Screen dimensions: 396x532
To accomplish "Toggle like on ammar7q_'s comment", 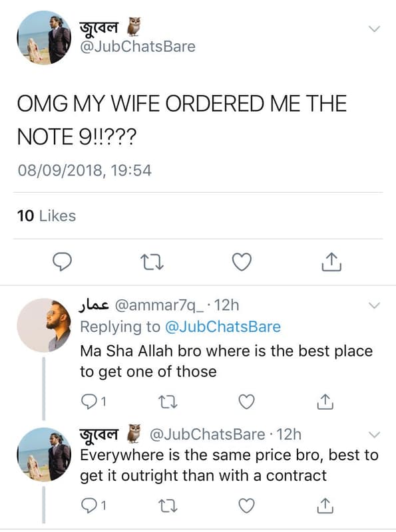I will coord(248,400).
